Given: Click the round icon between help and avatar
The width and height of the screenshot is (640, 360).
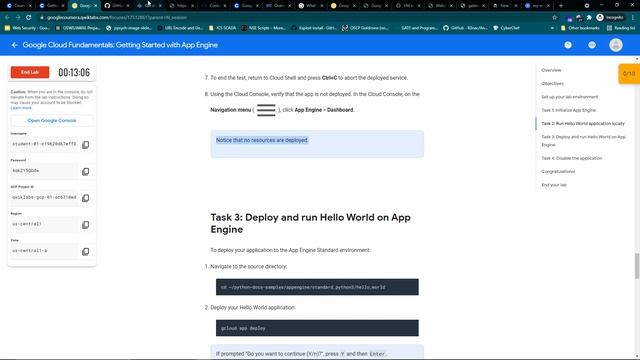Looking at the screenshot, I should [x=592, y=45].
